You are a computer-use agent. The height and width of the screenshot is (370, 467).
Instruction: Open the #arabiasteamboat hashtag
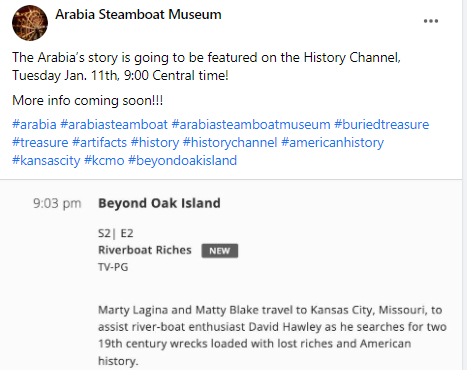pyautogui.click(x=114, y=125)
